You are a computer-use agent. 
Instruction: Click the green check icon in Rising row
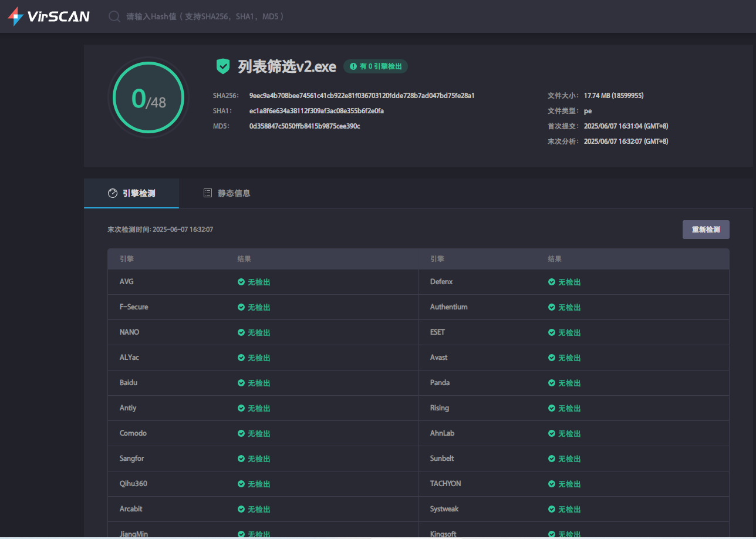[552, 408]
